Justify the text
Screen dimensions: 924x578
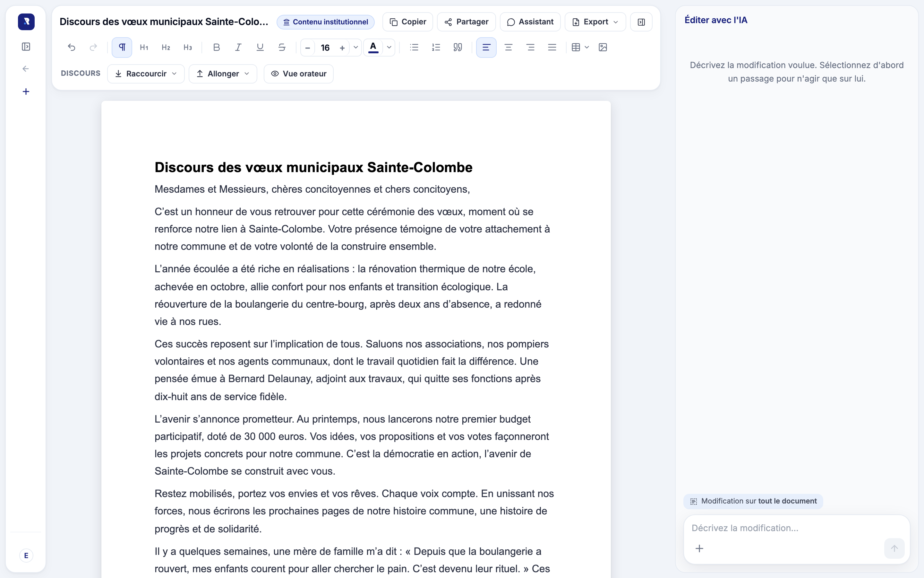(x=552, y=48)
